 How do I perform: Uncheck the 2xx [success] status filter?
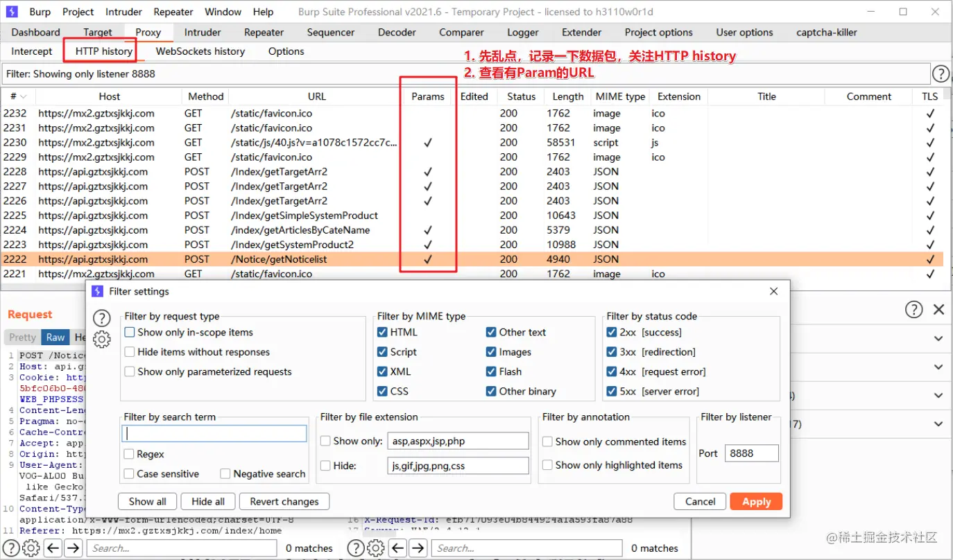(x=612, y=332)
